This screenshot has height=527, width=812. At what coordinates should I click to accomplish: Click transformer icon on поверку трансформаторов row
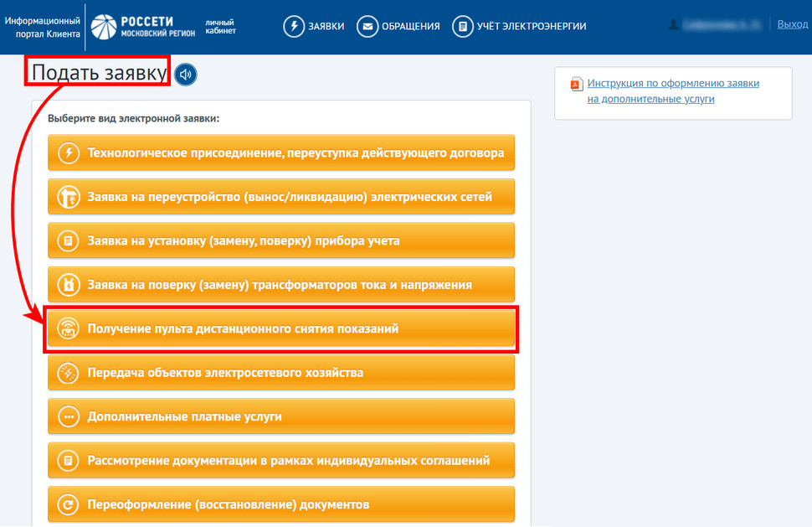tap(69, 285)
